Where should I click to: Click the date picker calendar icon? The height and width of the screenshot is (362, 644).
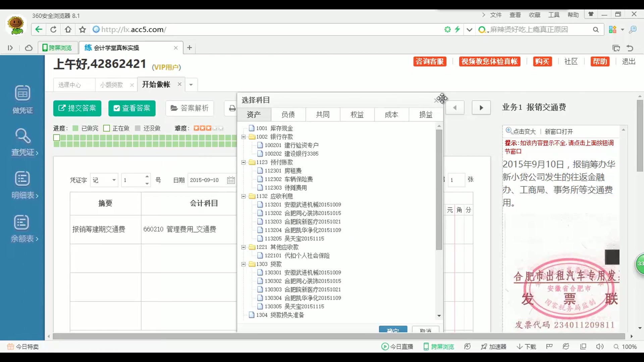231,180
